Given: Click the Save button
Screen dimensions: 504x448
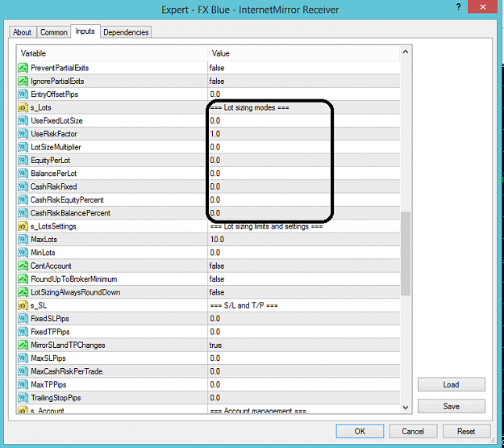Looking at the screenshot, I should 452,407.
